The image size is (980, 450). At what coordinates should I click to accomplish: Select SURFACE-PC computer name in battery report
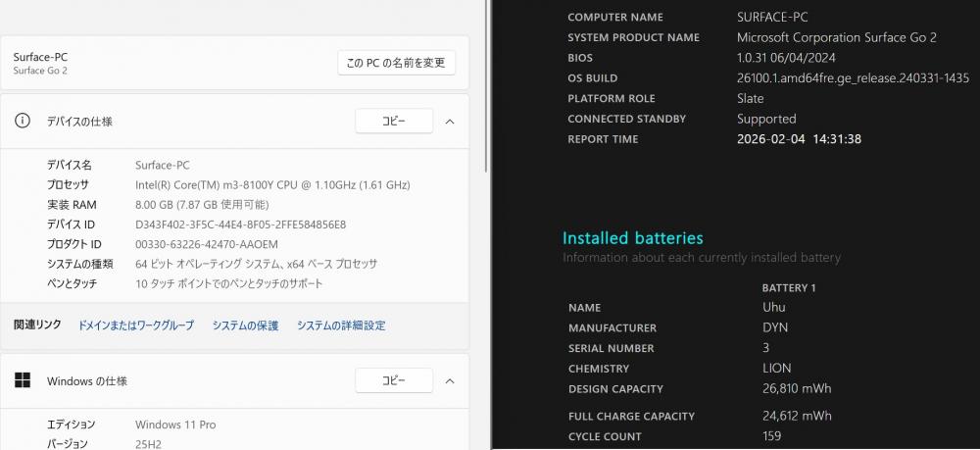click(772, 18)
